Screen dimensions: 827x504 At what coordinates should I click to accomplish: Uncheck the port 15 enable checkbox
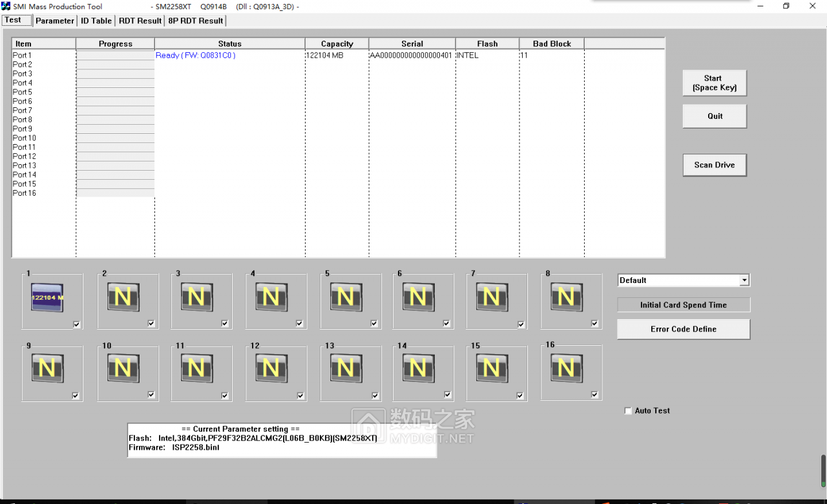521,395
